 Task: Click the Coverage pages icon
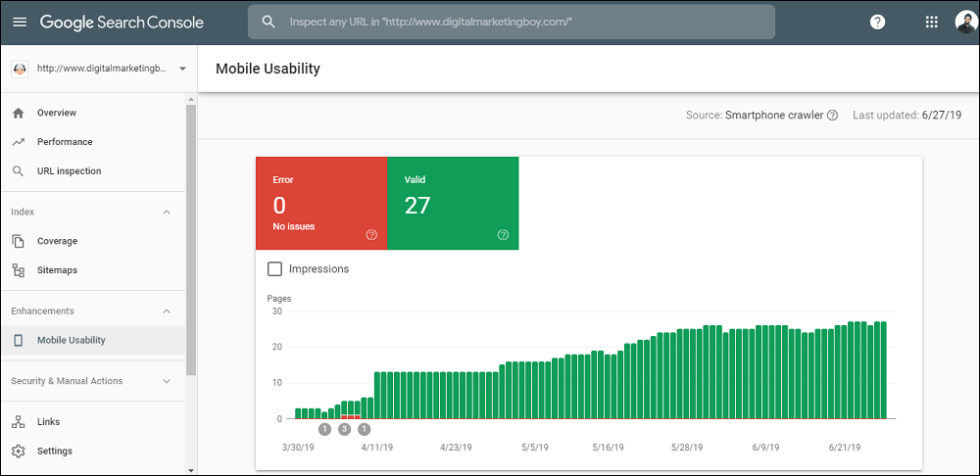coord(18,241)
